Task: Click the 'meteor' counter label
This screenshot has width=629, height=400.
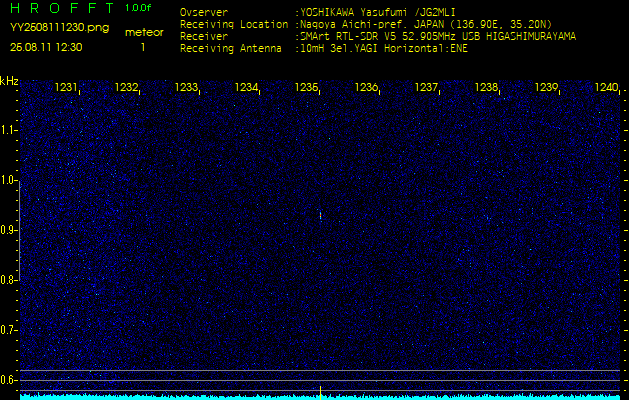Action: coord(144,32)
